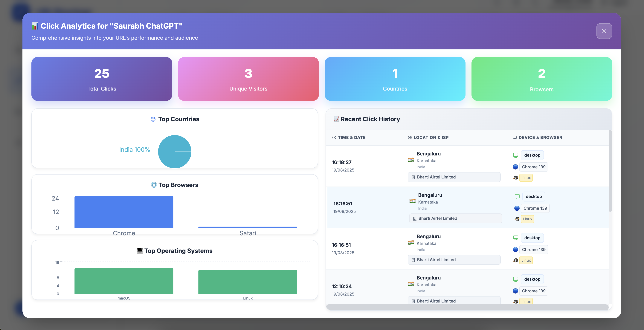This screenshot has height=330, width=644.
Task: Click the desktop monitor icon in the 12:16:24 row
Action: (515, 279)
